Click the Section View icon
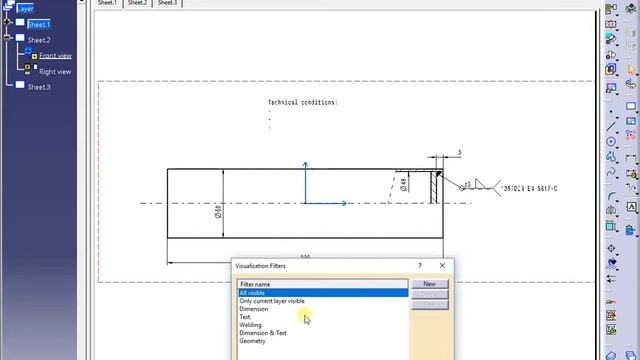Image resolution: width=640 pixels, height=360 pixels. (x=611, y=24)
